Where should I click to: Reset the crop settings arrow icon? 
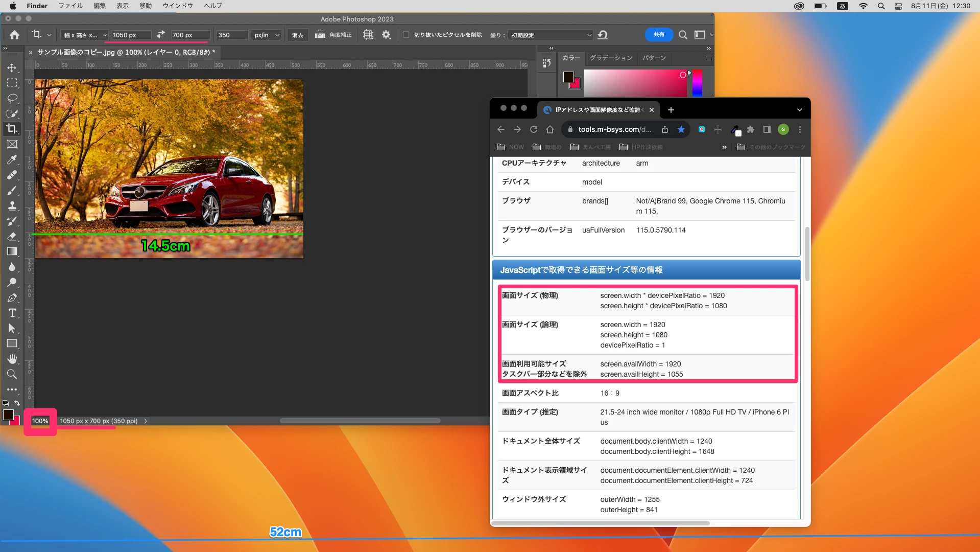tap(603, 35)
